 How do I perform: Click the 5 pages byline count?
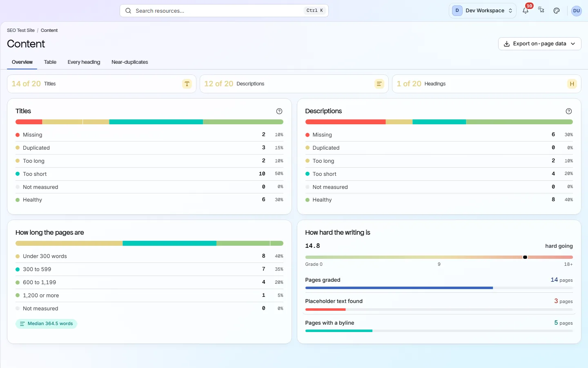[563, 323]
